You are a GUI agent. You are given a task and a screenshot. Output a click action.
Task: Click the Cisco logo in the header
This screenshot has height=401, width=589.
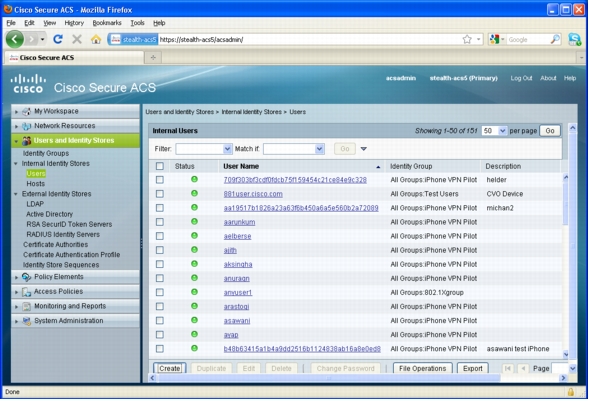coord(28,83)
